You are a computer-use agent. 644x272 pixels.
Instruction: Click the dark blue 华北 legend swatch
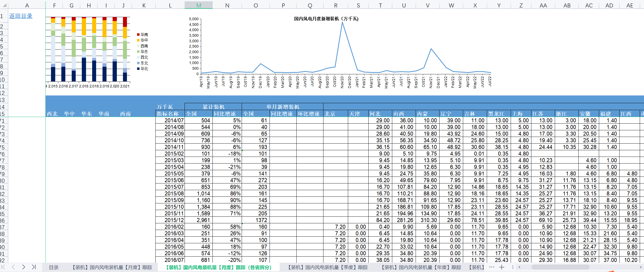138,69
